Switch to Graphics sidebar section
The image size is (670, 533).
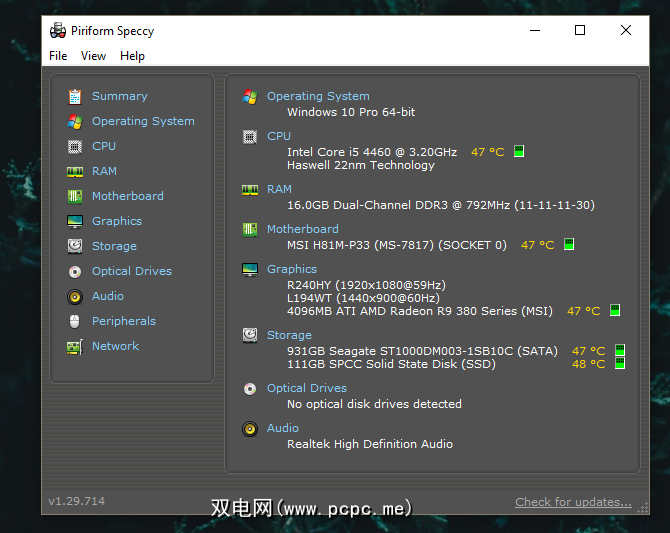tap(117, 221)
